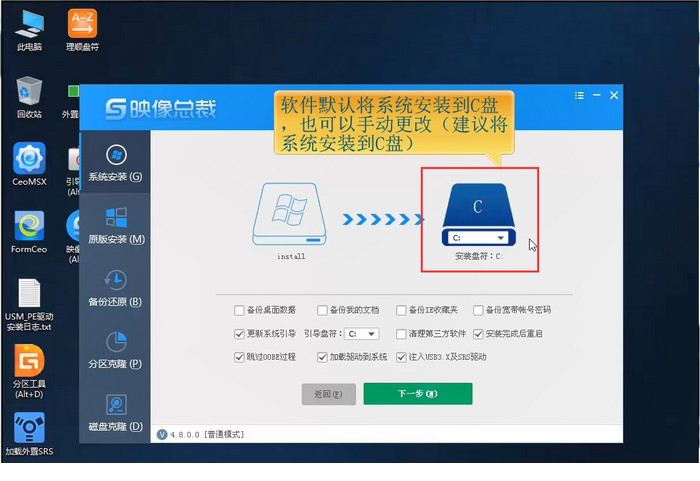Select 分区克隆 (P) in sidebar
This screenshot has width=700, height=481.
115,351
